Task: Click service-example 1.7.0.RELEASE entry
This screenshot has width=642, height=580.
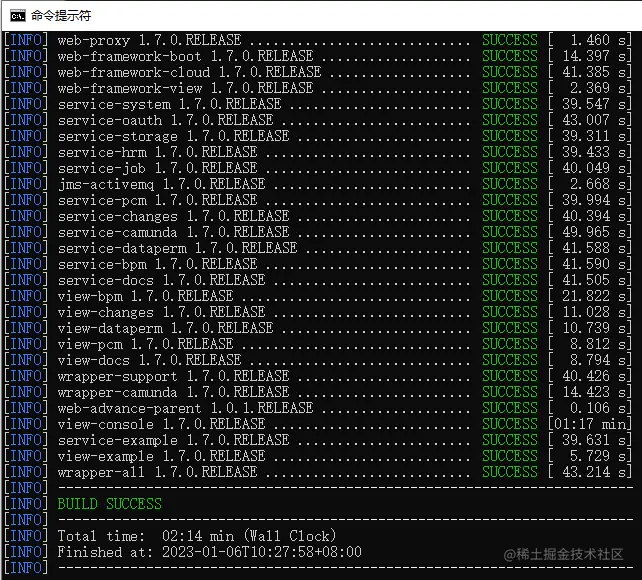Action: coord(174,440)
